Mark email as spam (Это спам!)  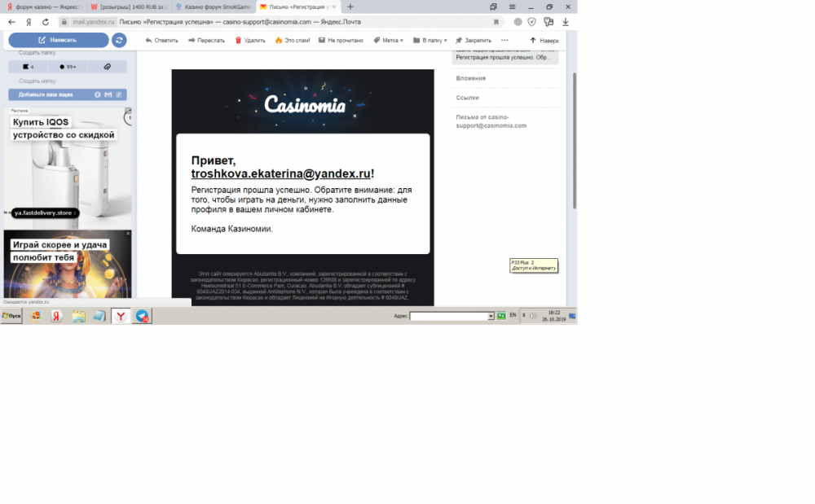click(292, 40)
